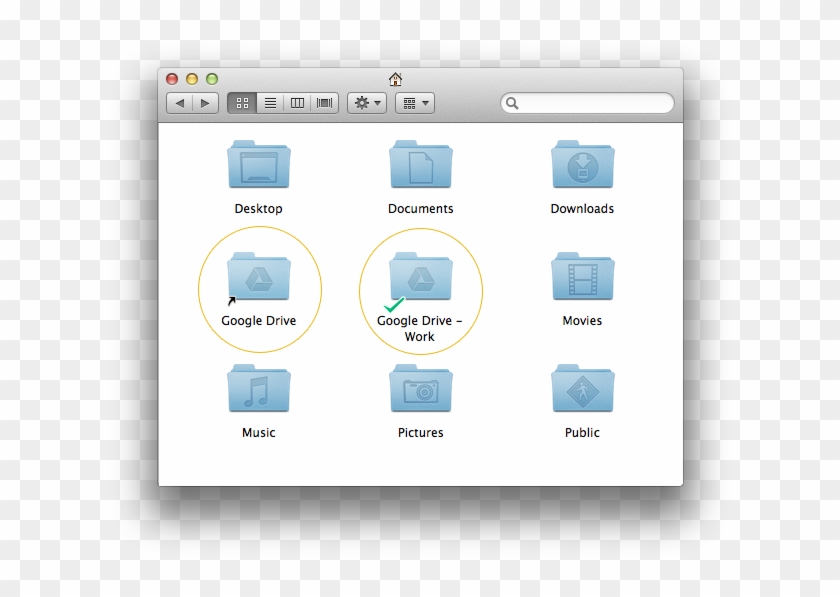The height and width of the screenshot is (597, 840).
Task: Open the Music folder icon
Action: [259, 389]
